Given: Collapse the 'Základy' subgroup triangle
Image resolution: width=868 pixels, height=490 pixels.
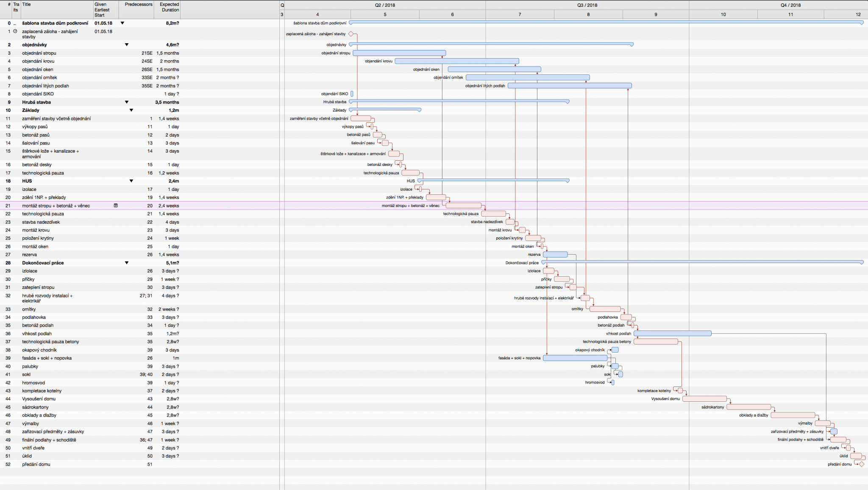Looking at the screenshot, I should (x=131, y=110).
